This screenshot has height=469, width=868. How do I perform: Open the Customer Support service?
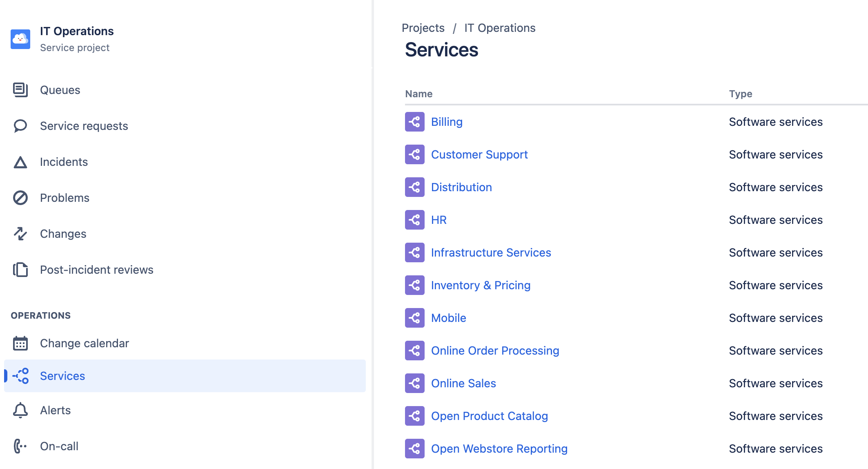coord(479,154)
